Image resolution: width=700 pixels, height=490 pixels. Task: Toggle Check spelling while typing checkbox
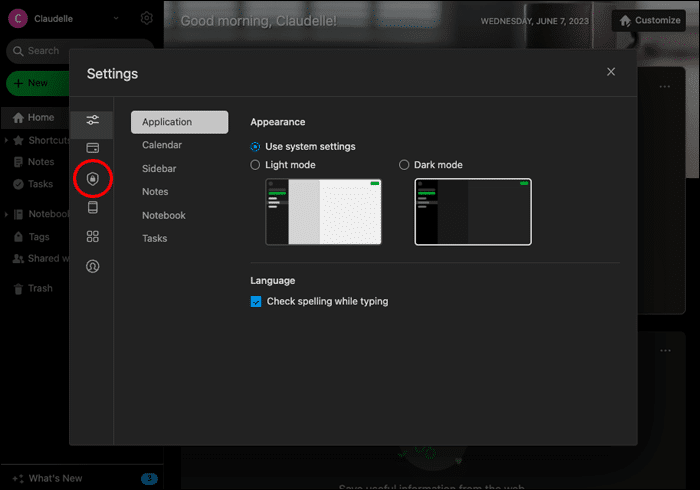click(256, 302)
